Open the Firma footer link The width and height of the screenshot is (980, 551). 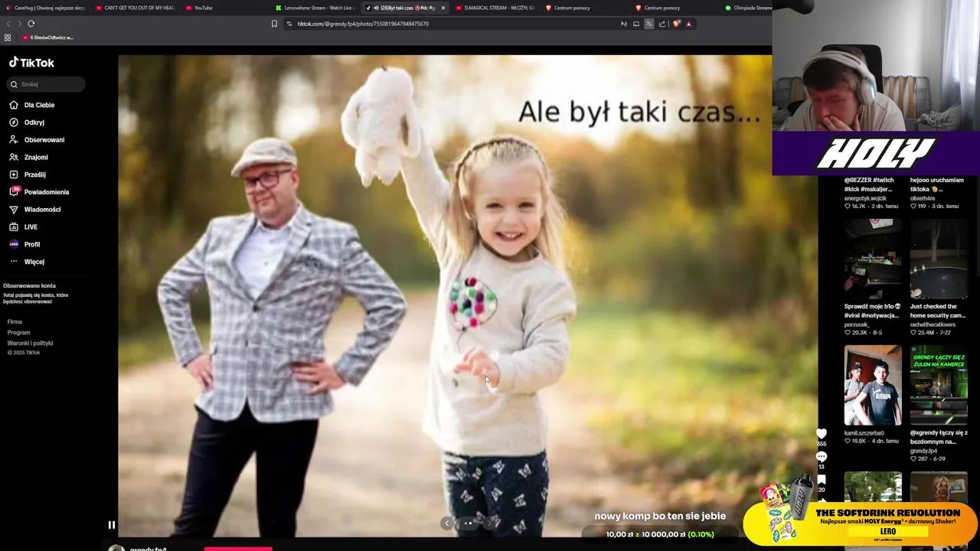[x=15, y=322]
